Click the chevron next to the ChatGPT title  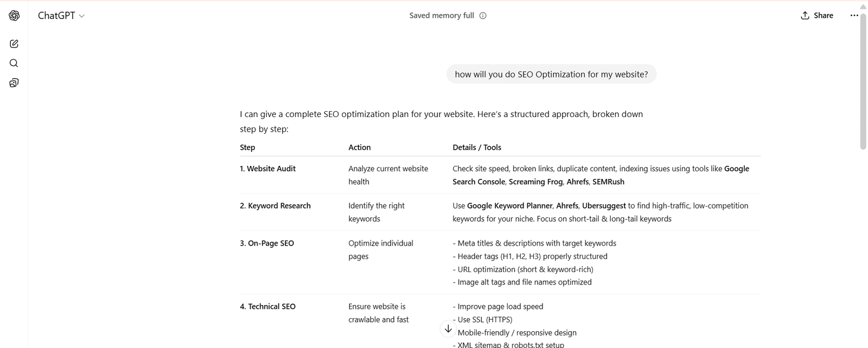point(82,16)
